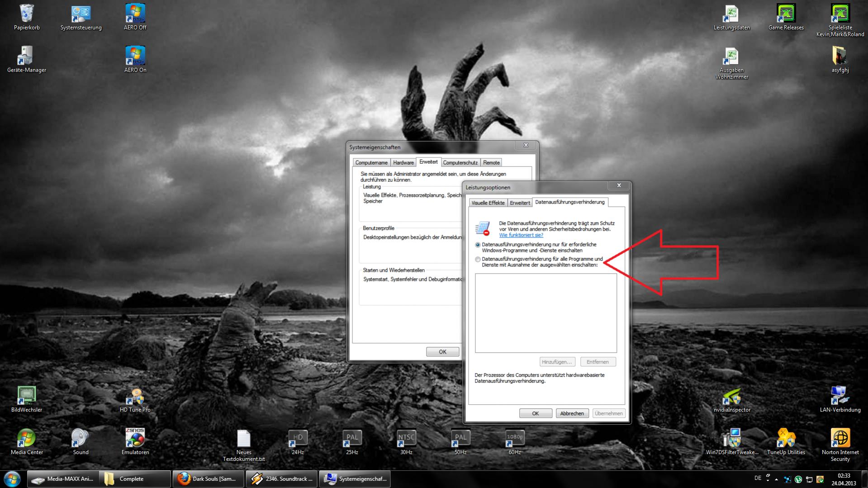The image size is (868, 488).
Task: Open the Ausgaben Wohnzimmer spreadsheet
Action: (731, 63)
